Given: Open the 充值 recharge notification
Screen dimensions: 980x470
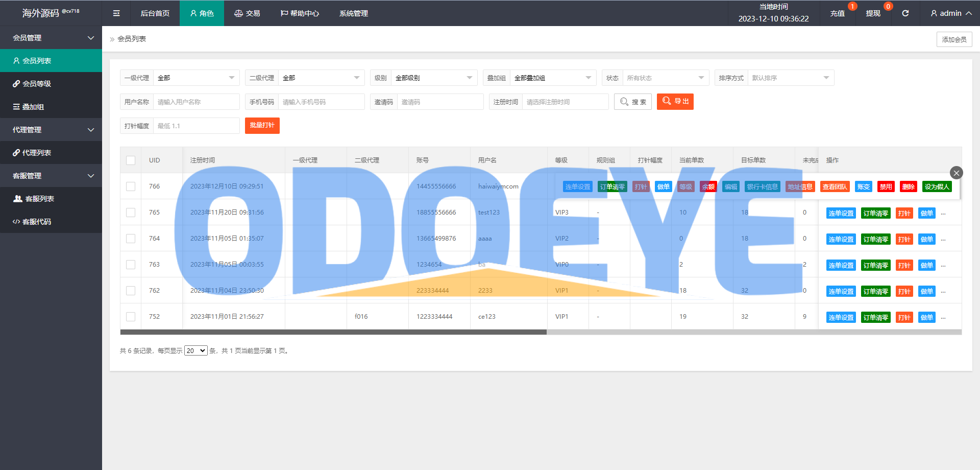Looking at the screenshot, I should [x=837, y=13].
